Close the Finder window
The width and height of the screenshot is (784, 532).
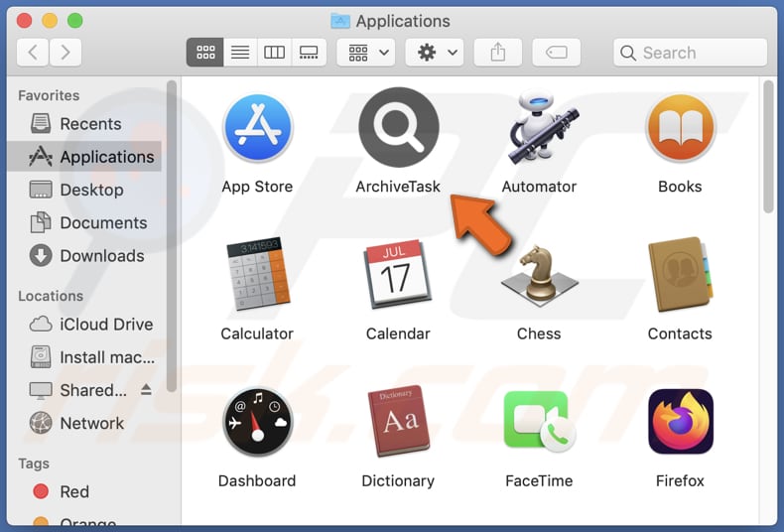24,21
